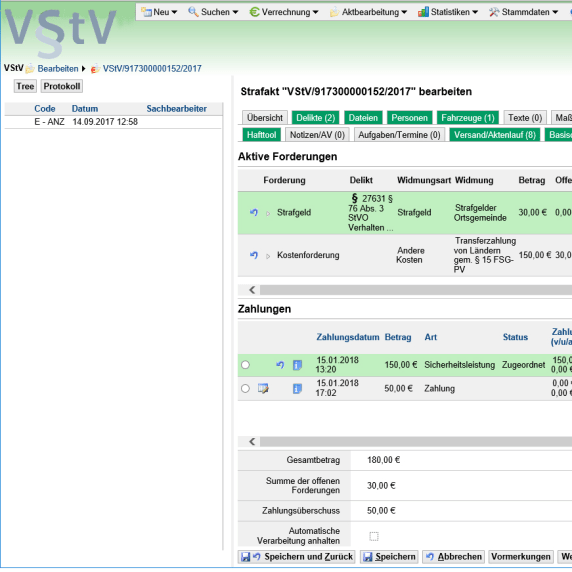
Task: Click undo arrow icon on Sicherheitsleistung payment row
Action: pyautogui.click(x=280, y=365)
